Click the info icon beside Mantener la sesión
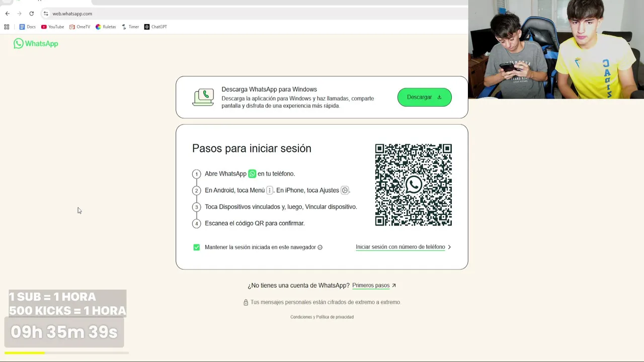 coord(320,247)
